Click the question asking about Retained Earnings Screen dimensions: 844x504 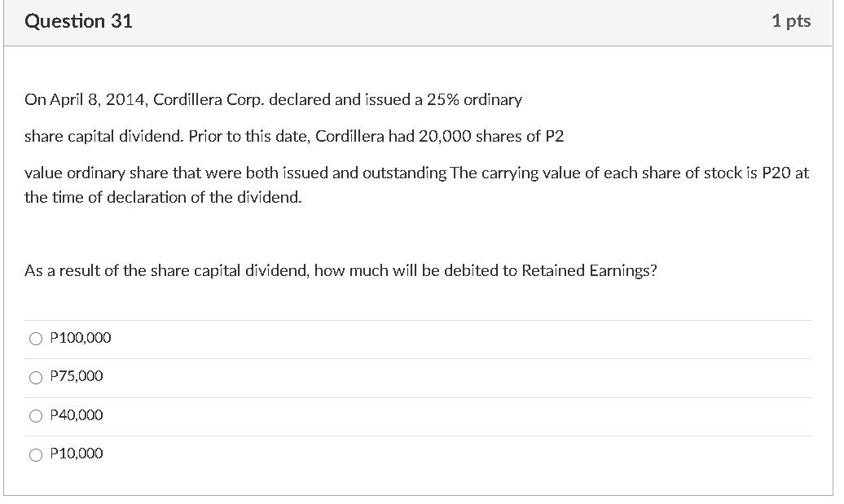point(341,270)
